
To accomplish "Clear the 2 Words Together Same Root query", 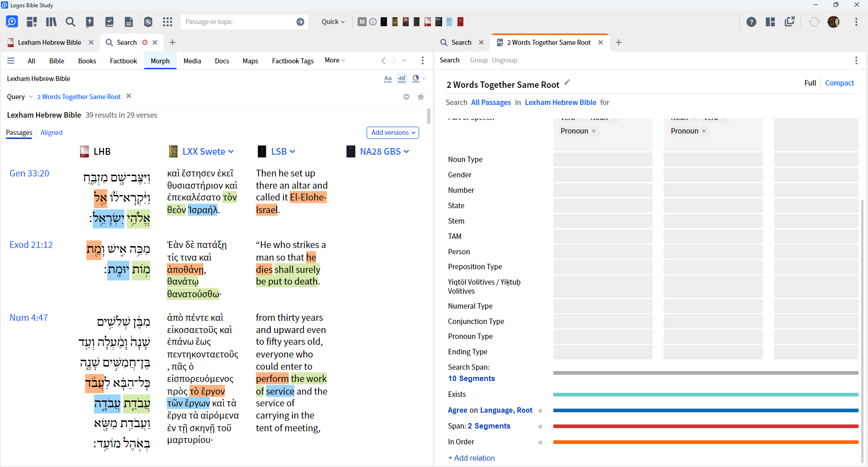I will 129,96.
